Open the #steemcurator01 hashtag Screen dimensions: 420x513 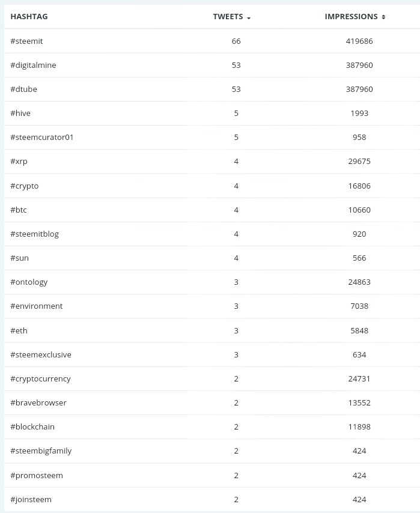point(42,138)
